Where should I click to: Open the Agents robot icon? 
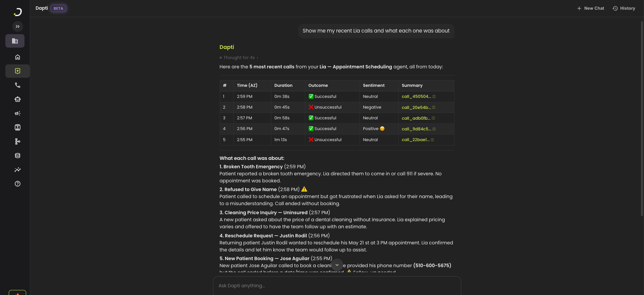[18, 99]
